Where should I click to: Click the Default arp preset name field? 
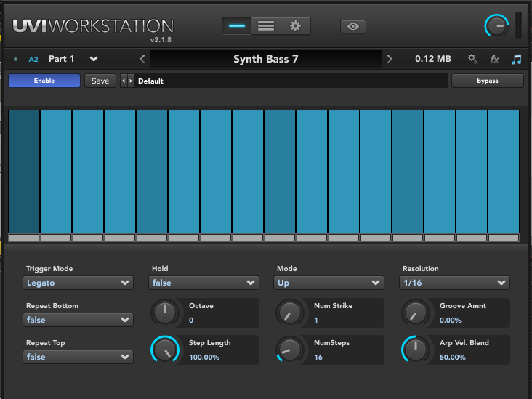(291, 81)
